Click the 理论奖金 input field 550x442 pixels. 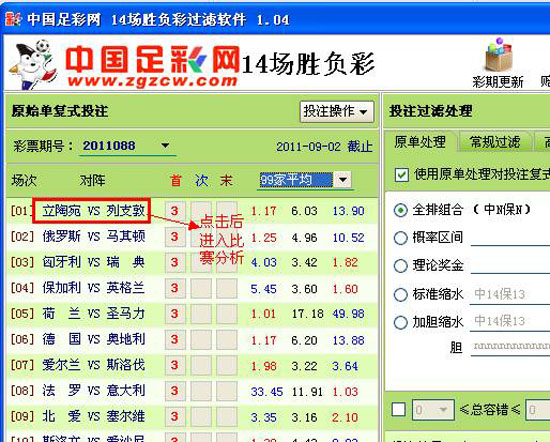pyautogui.click(x=510, y=265)
